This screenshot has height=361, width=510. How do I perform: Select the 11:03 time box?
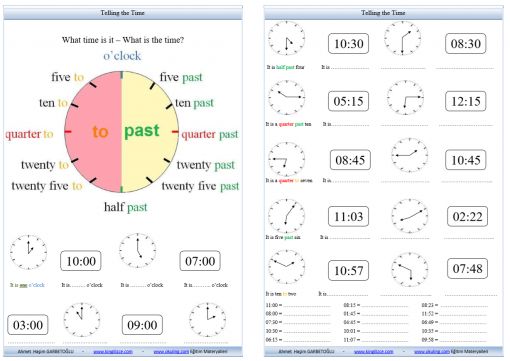[x=348, y=216]
